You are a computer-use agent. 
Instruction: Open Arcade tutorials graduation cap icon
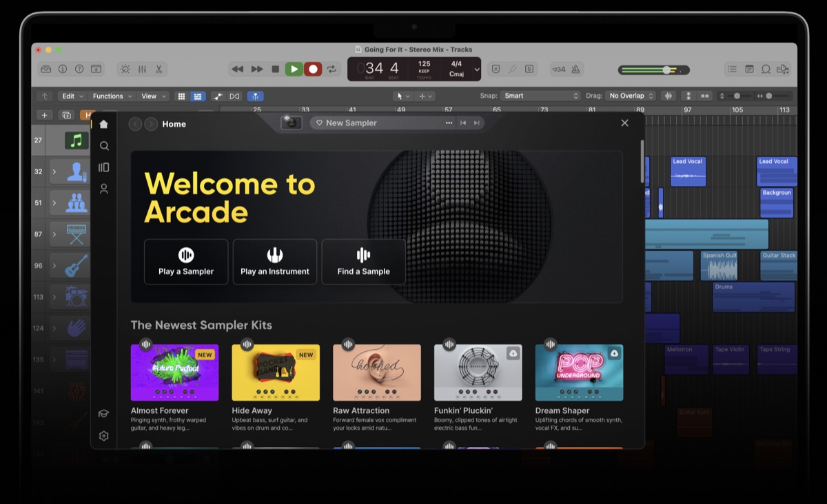coord(103,414)
